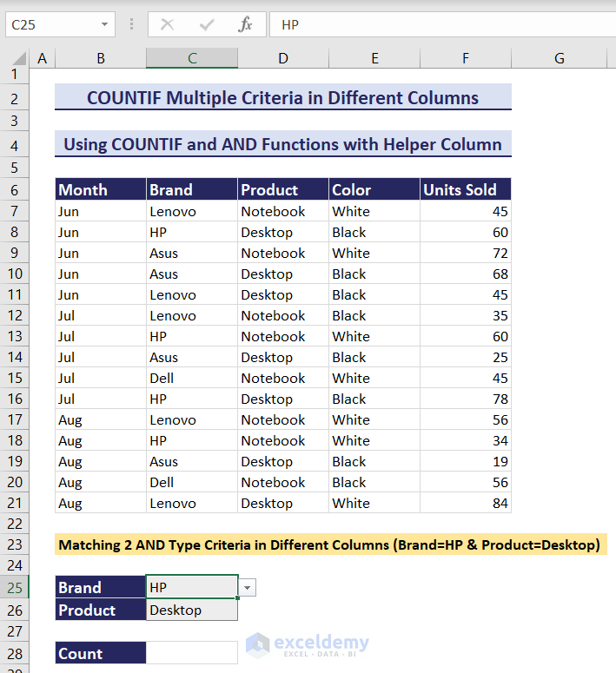Select column B header
Image resolution: width=616 pixels, height=673 pixels.
point(101,58)
